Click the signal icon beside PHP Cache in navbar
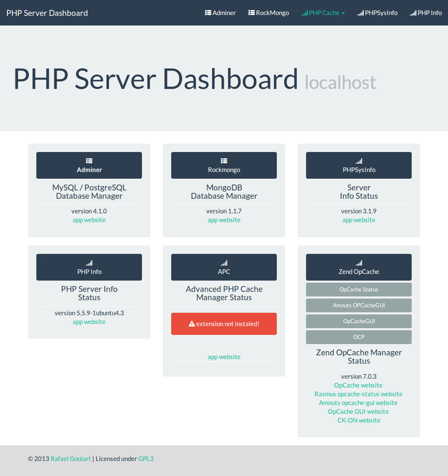 304,13
